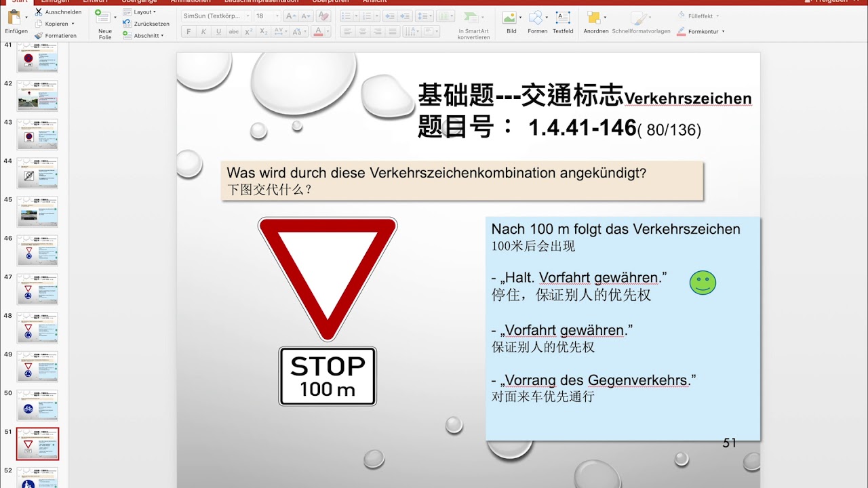Click the Einfügen paste clipboard icon

tap(15, 18)
